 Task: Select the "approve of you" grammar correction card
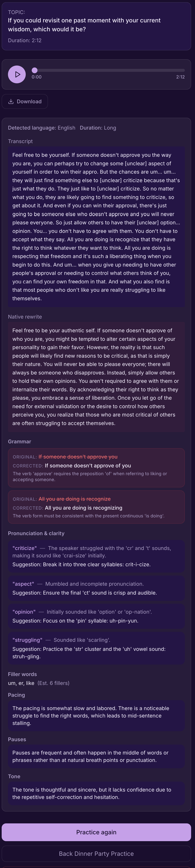point(96,468)
